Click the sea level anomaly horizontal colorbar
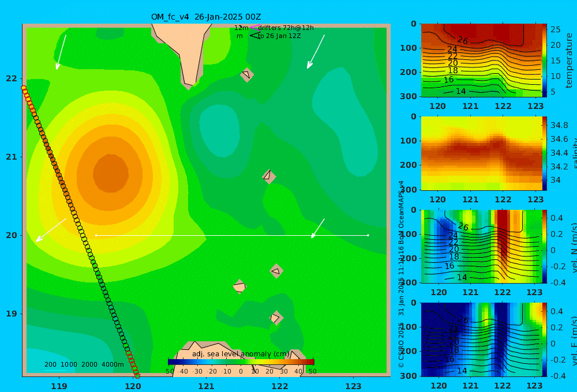577x392 pixels. 241,362
